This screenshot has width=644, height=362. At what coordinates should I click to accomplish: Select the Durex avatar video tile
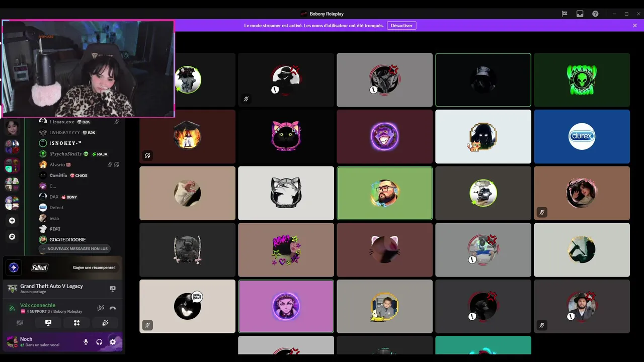point(582,136)
